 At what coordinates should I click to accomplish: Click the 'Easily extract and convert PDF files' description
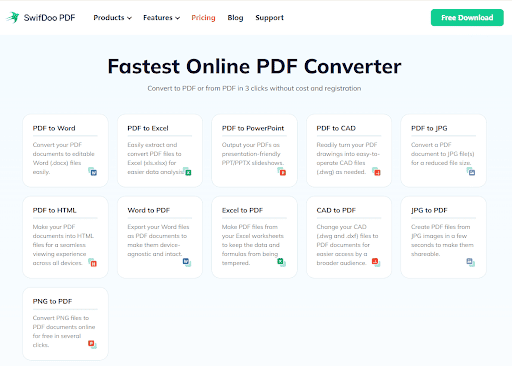coord(155,158)
